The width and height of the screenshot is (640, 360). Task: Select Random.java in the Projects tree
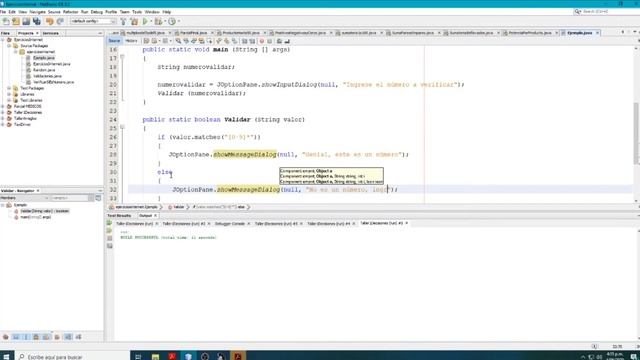[x=44, y=70]
